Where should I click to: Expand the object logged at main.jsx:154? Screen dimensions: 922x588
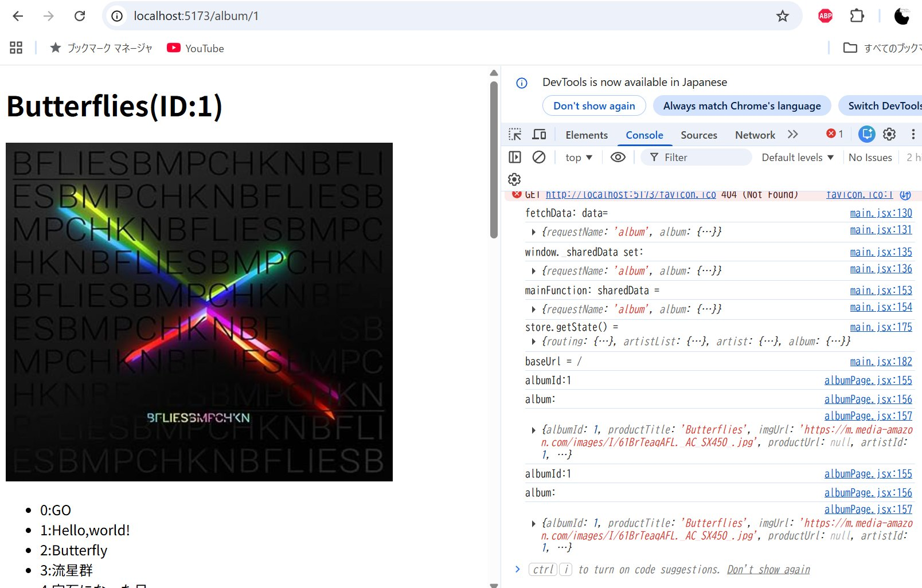[534, 309]
